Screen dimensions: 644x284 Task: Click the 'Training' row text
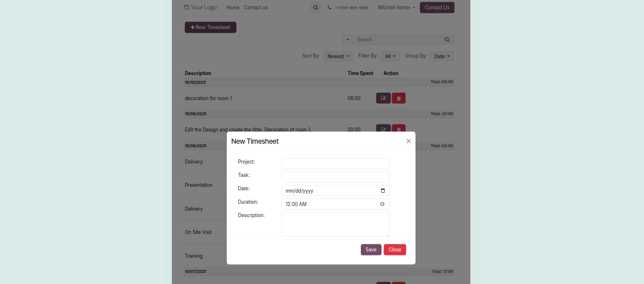pos(193,256)
